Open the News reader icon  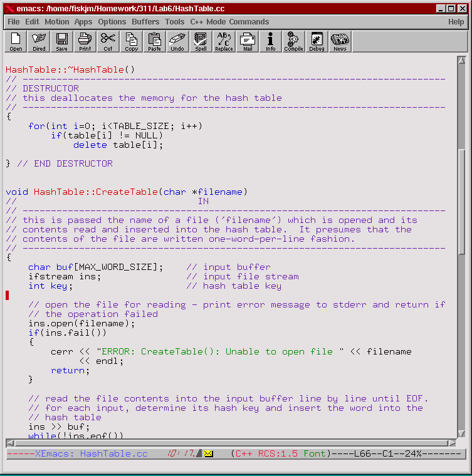click(340, 41)
